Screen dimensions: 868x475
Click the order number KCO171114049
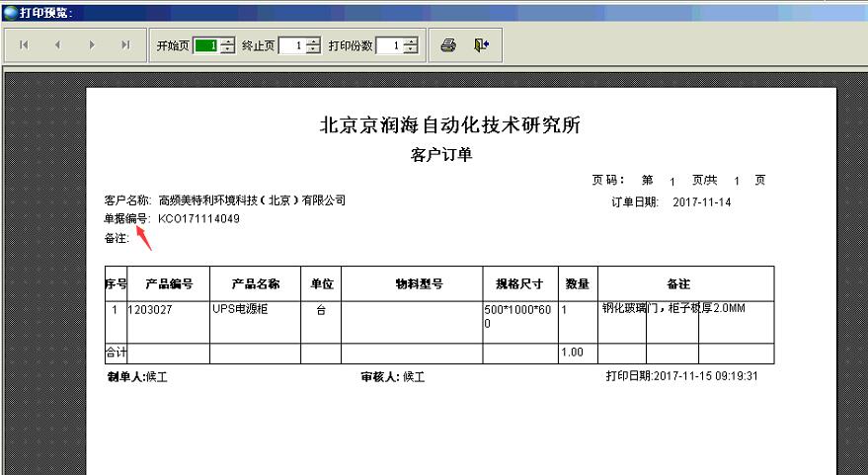[198, 219]
